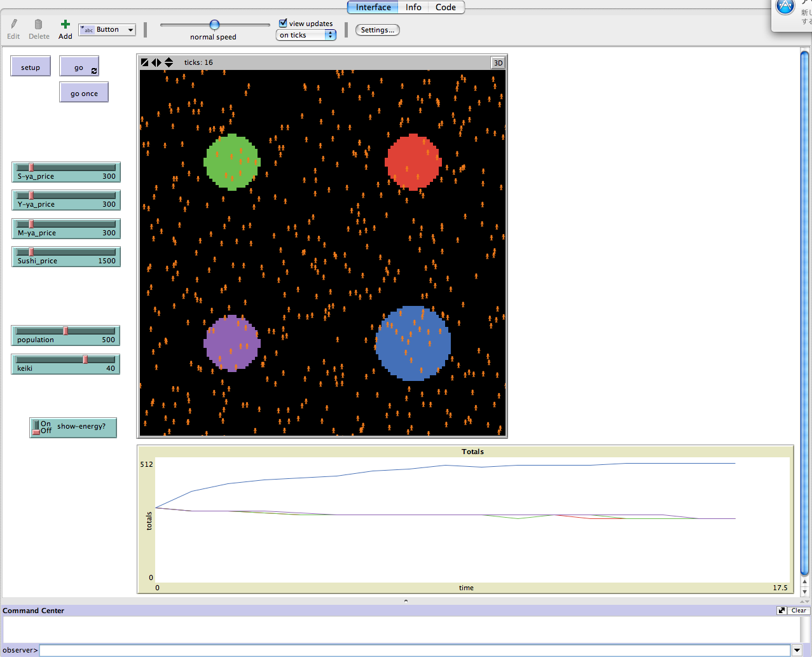Image resolution: width=812 pixels, height=657 pixels.
Task: Open the command history dropdown arrow
Action: tap(797, 650)
